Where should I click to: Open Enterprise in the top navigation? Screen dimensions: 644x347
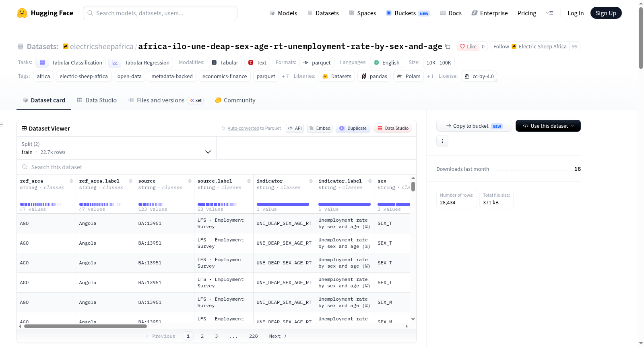click(x=489, y=13)
